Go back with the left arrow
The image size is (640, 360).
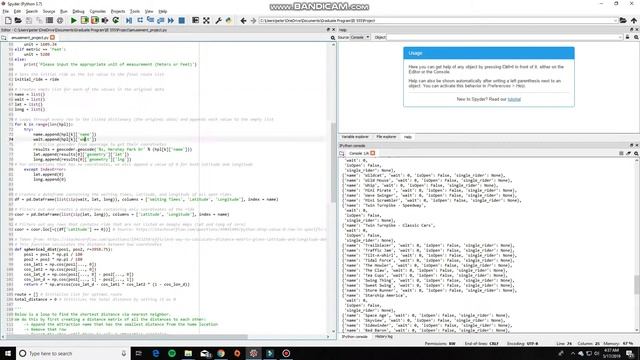(x=243, y=20)
